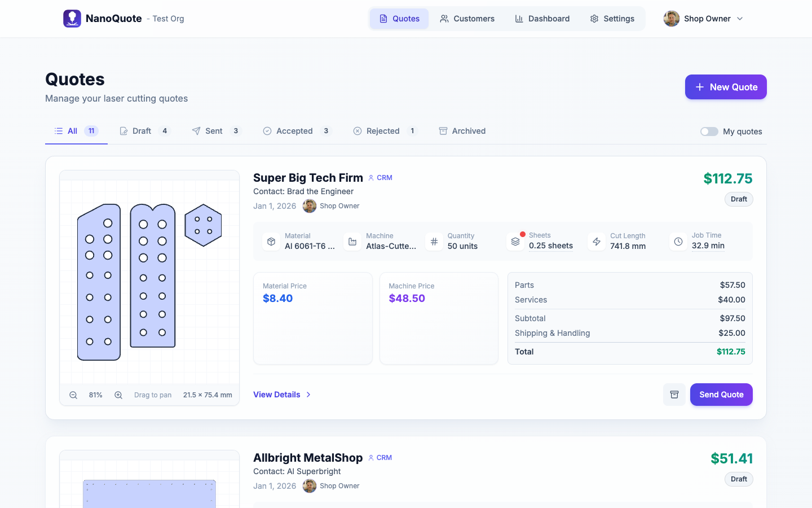Open the Dashboard page
The width and height of the screenshot is (812, 508).
click(542, 19)
